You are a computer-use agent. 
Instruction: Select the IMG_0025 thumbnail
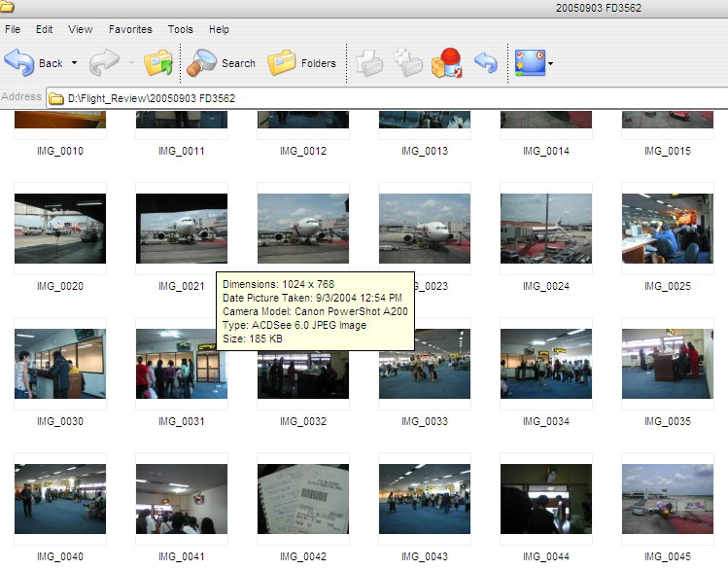[x=668, y=229]
